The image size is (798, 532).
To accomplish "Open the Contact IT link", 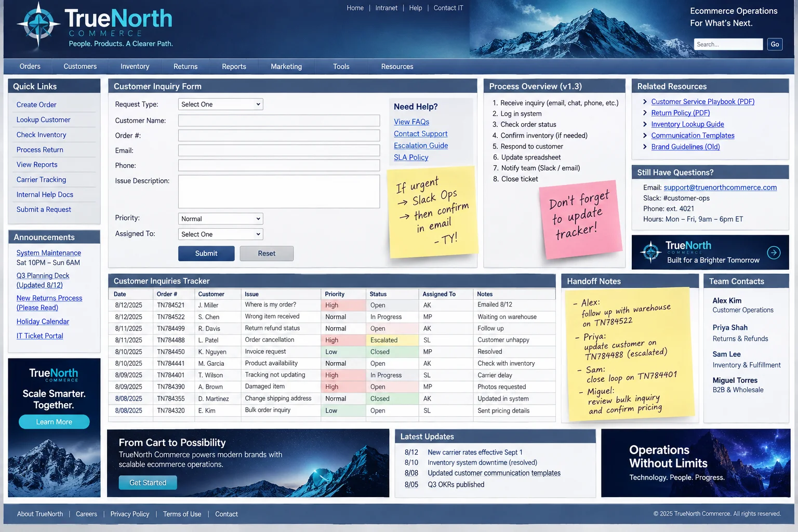I will coord(448,8).
